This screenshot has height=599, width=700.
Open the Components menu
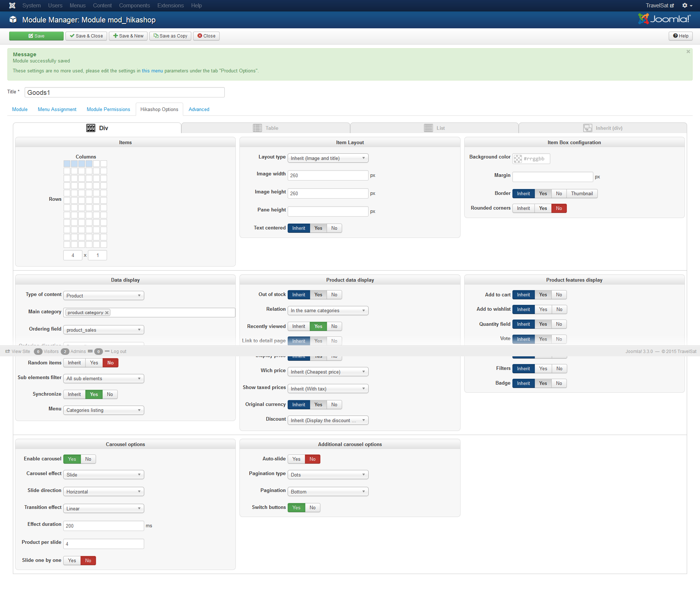(135, 6)
